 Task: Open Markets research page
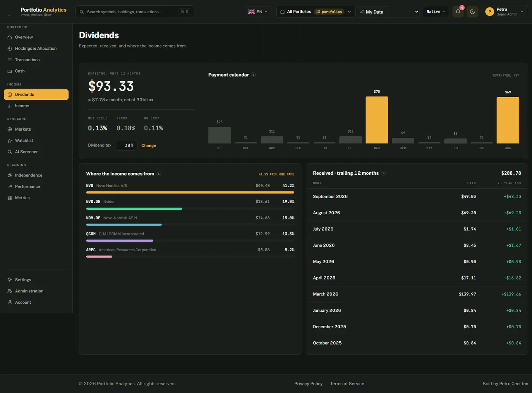(36, 129)
